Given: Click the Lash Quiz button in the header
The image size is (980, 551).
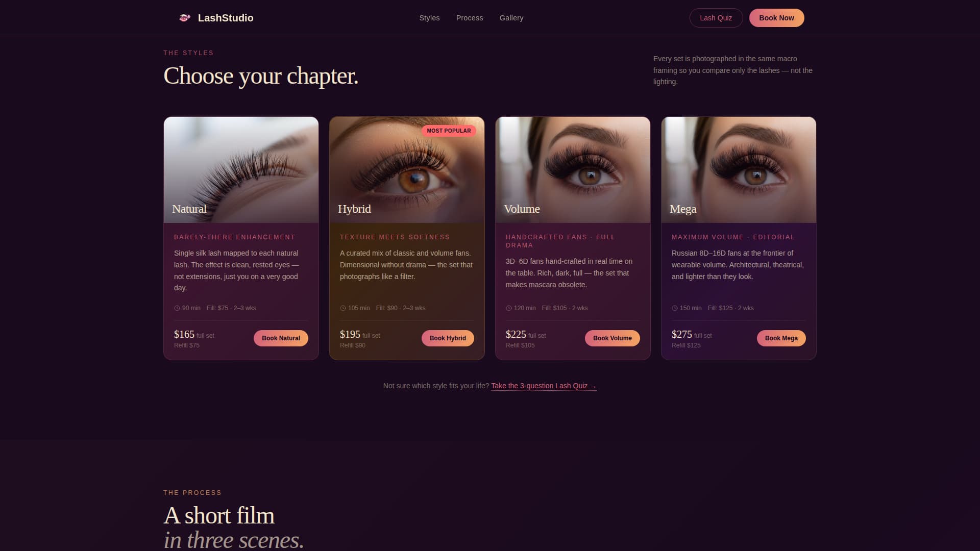Looking at the screenshot, I should pyautogui.click(x=716, y=18).
